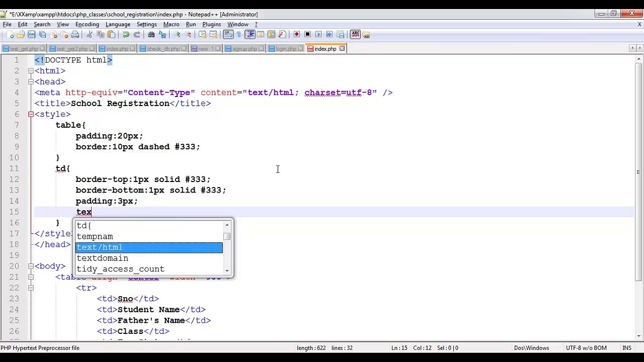Toggle word wrap toolbar button

[228, 35]
